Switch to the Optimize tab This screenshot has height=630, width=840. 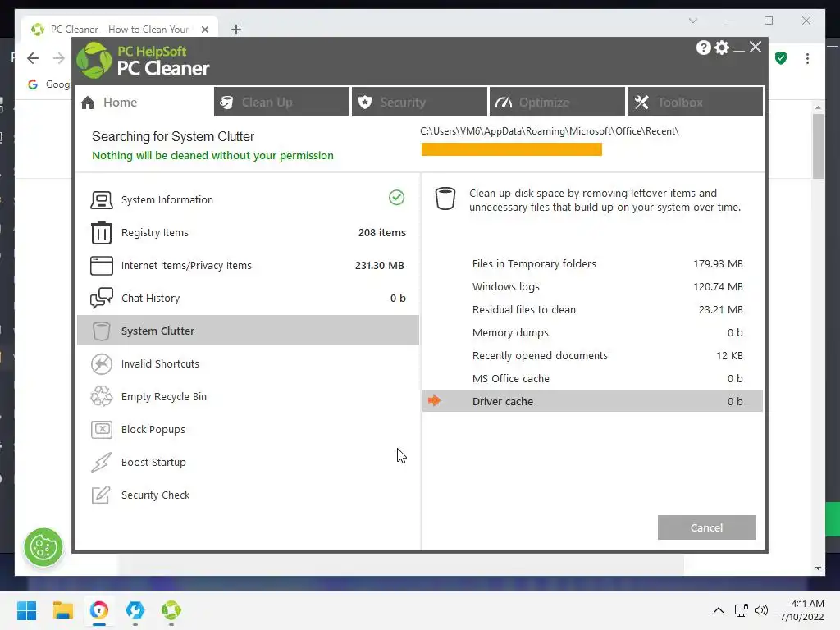coord(557,103)
